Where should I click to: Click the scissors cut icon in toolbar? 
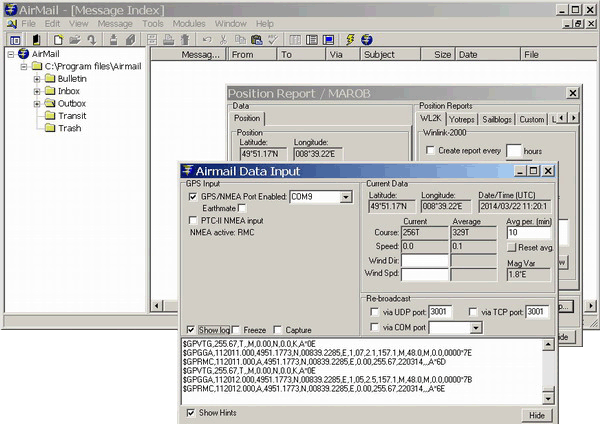(221, 40)
